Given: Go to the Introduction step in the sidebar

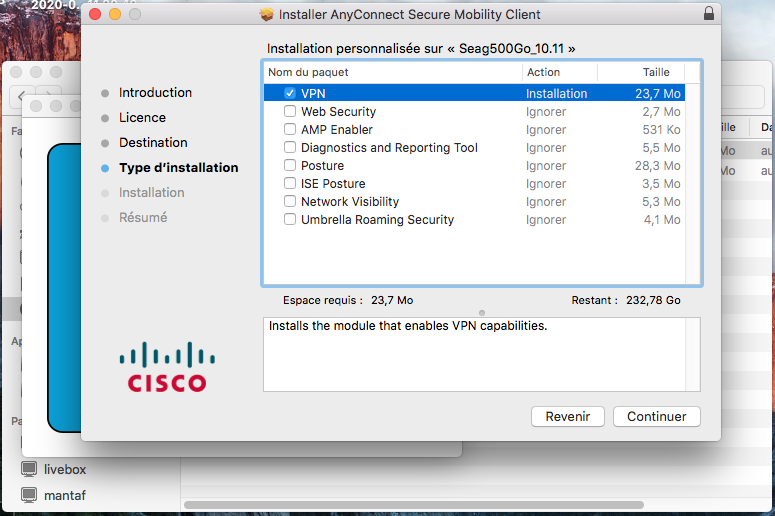Looking at the screenshot, I should click(x=155, y=93).
